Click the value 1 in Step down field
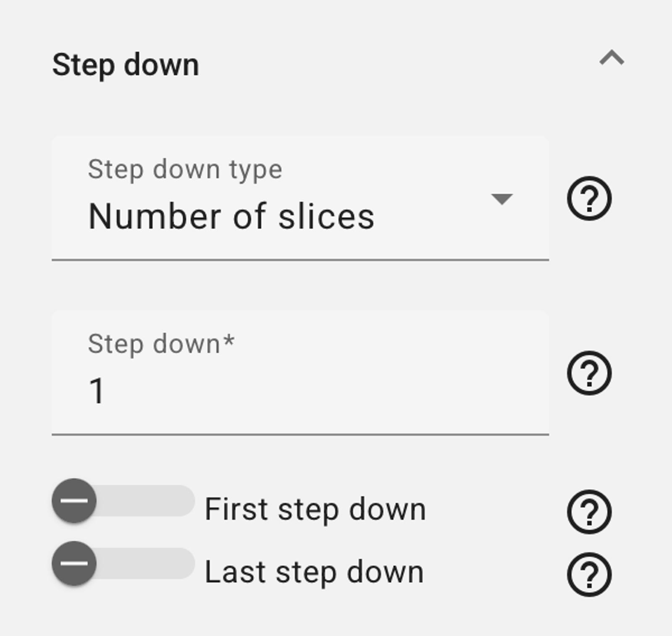The height and width of the screenshot is (636, 672). click(97, 391)
